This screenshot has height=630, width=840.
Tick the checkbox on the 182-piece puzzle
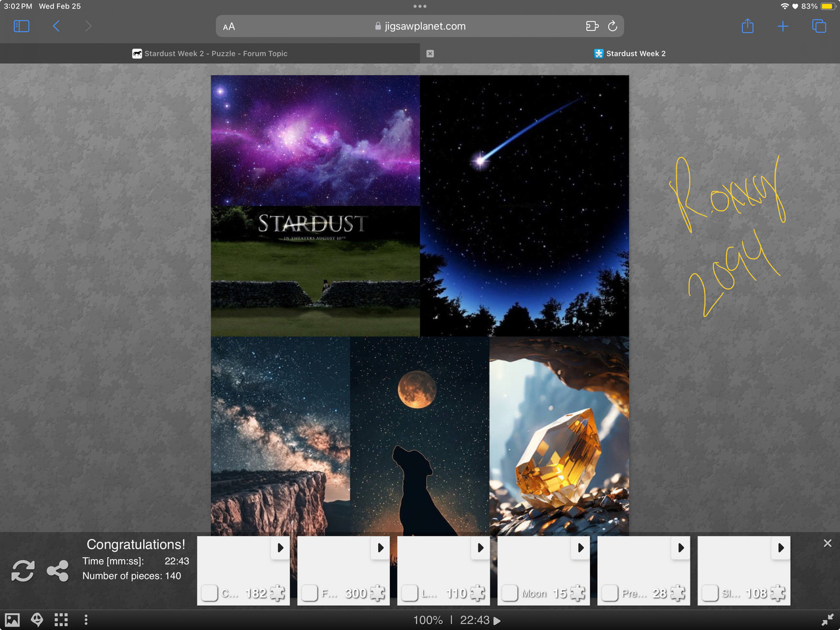[209, 593]
